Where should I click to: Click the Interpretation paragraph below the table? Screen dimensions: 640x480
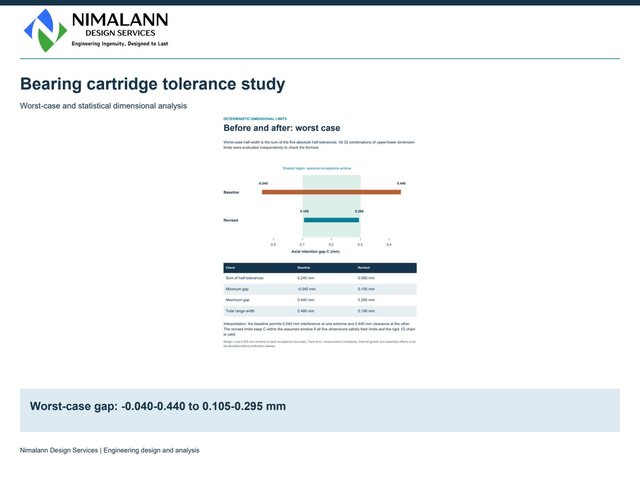[320, 329]
